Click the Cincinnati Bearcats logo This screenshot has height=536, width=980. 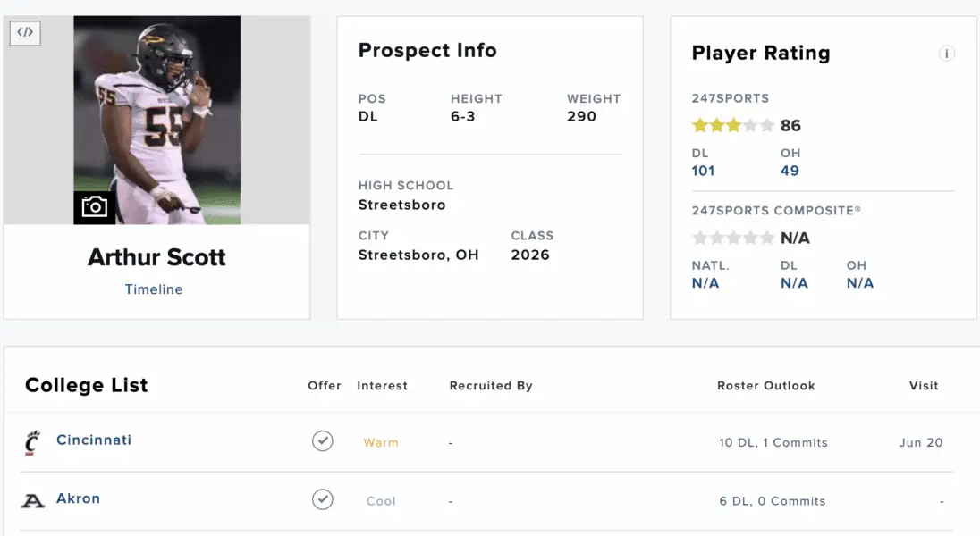pyautogui.click(x=33, y=440)
